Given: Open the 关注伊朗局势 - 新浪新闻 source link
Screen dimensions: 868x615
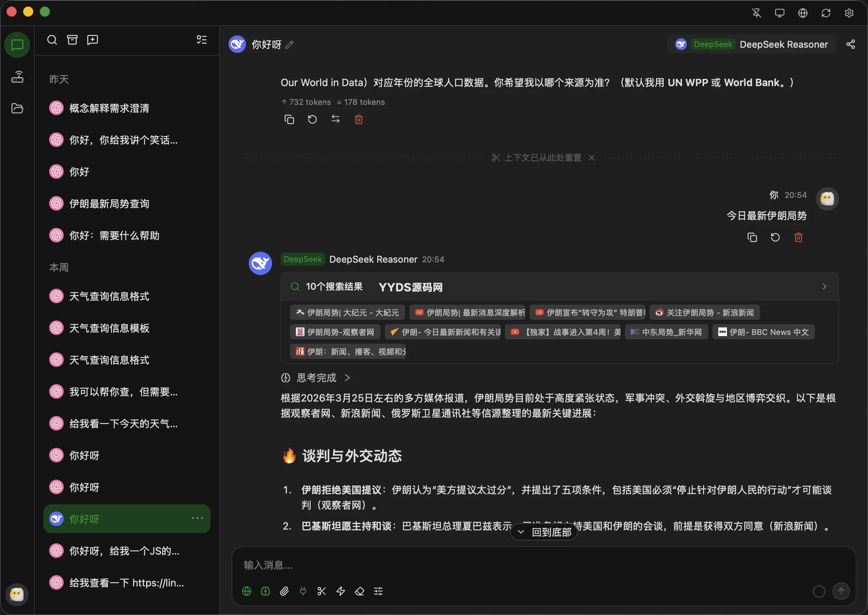Looking at the screenshot, I should 705,313.
